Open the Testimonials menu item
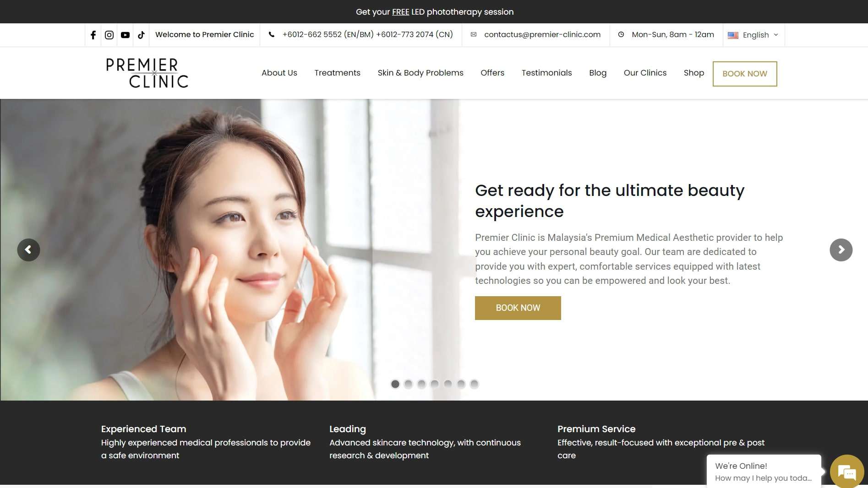 click(x=547, y=73)
